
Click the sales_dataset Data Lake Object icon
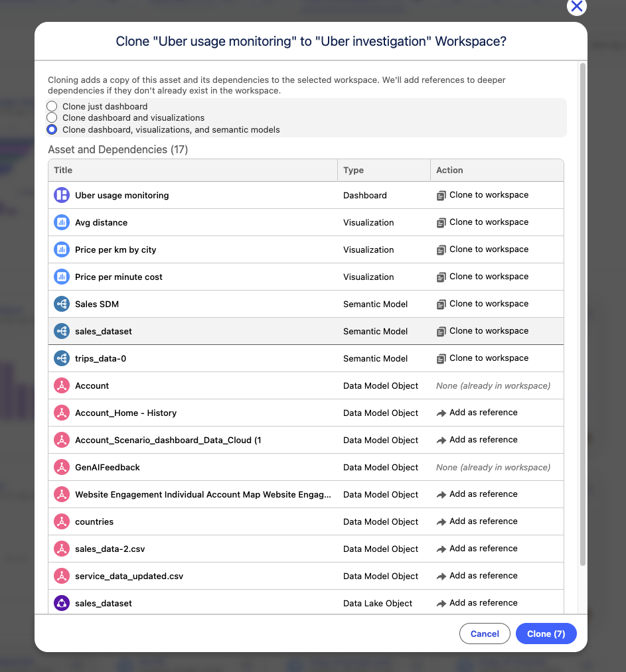click(62, 604)
